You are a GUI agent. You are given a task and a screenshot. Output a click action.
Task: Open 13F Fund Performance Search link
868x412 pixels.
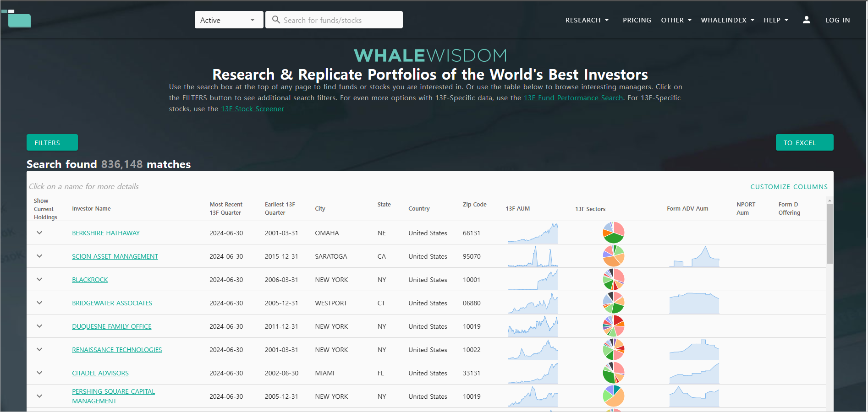(573, 98)
